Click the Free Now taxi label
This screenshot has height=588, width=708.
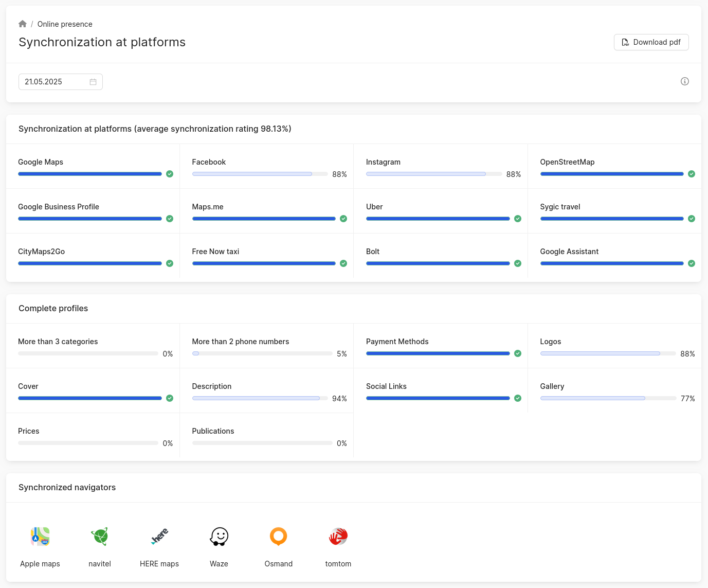tap(215, 252)
